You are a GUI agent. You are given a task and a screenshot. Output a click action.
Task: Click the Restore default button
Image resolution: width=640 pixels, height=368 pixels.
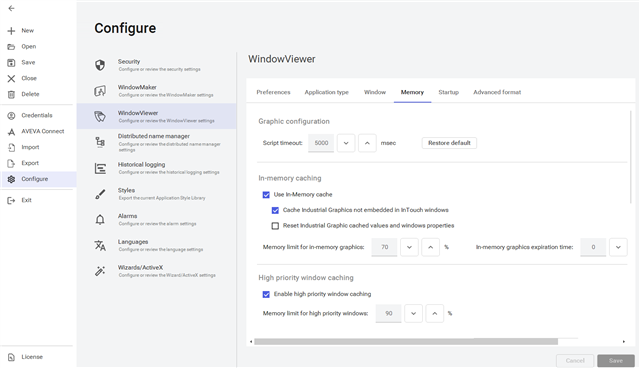point(449,143)
